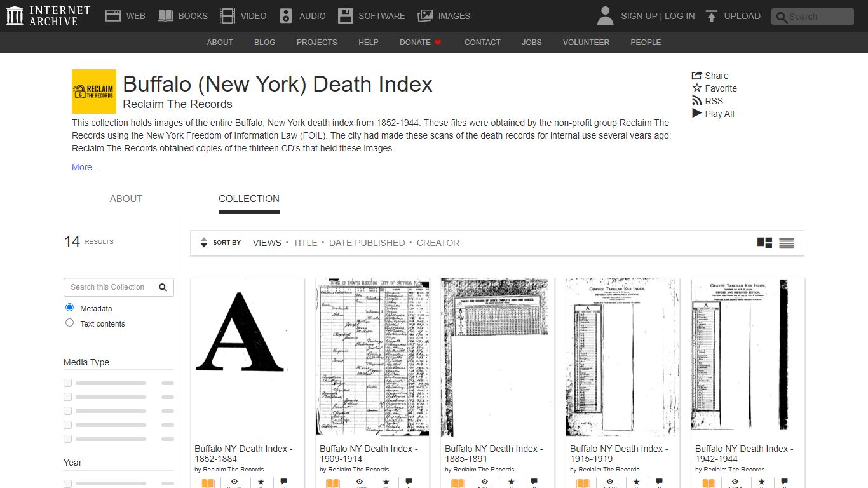Sort results by Creator
Screen dimensions: 868x488
pos(438,243)
